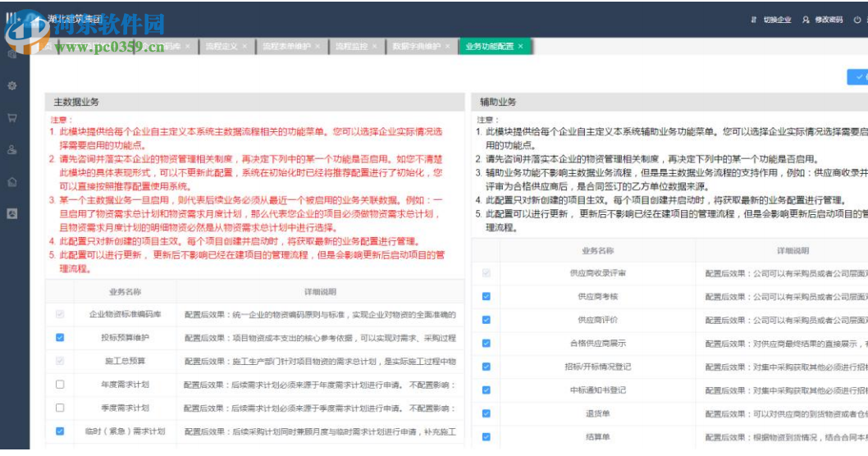Click the 企业物资标准编码库 checkbox
This screenshot has height=456, width=868.
60,314
